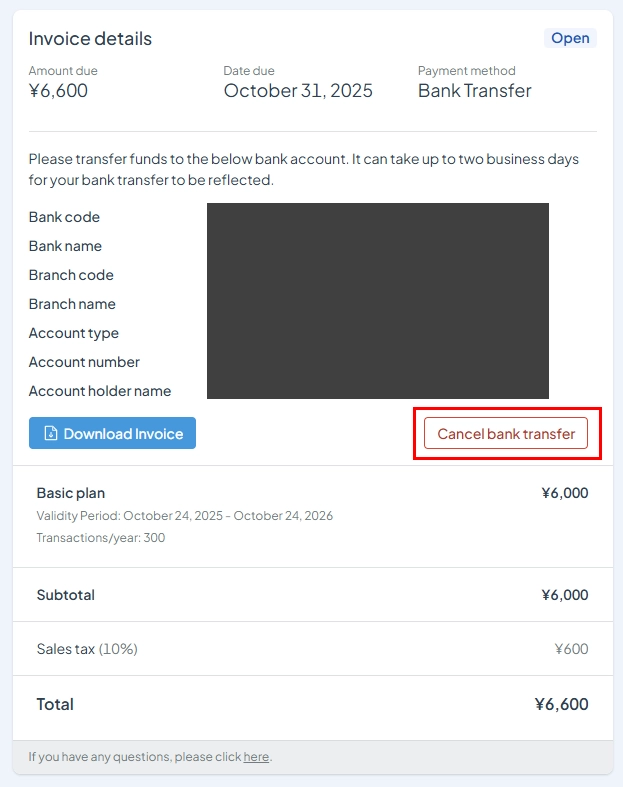Select the ¥6,600 amount due value
This screenshot has height=787, width=623.
(58, 91)
